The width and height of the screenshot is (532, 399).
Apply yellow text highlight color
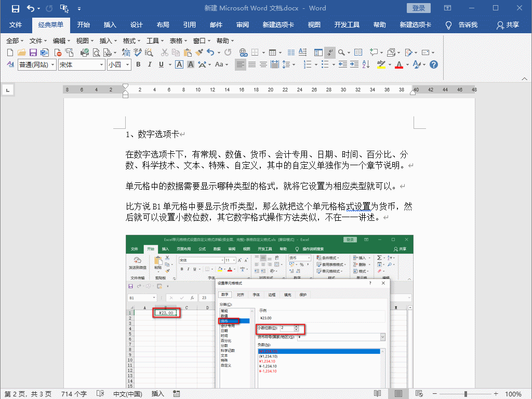(x=381, y=64)
